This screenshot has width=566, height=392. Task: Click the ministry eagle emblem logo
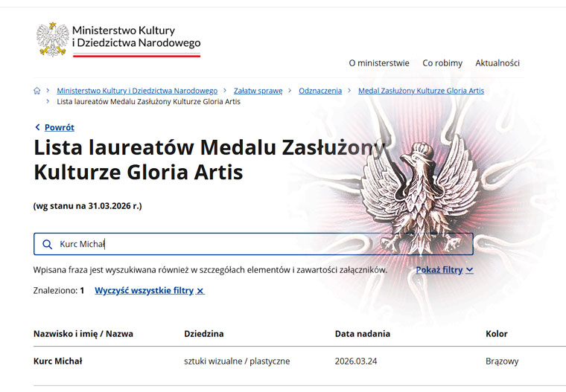coord(53,39)
